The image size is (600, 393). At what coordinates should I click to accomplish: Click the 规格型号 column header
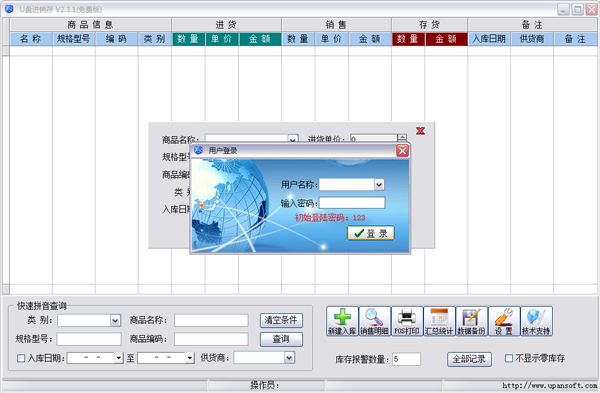74,39
